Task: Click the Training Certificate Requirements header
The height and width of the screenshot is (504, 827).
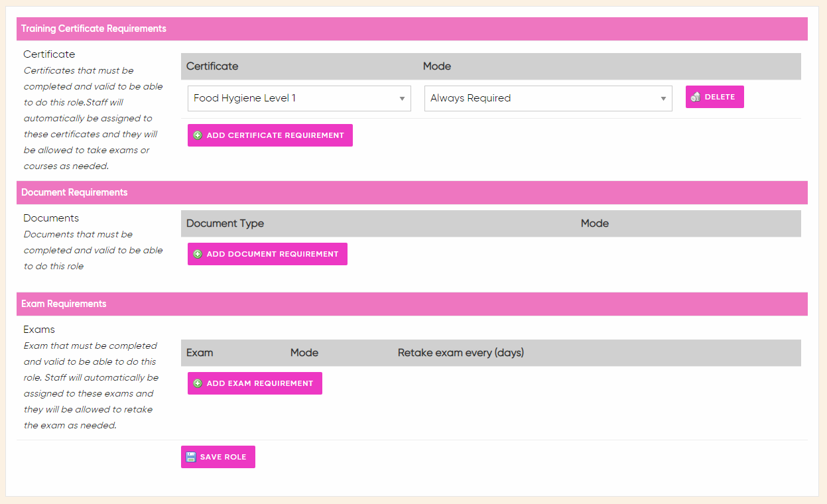Action: pos(94,29)
